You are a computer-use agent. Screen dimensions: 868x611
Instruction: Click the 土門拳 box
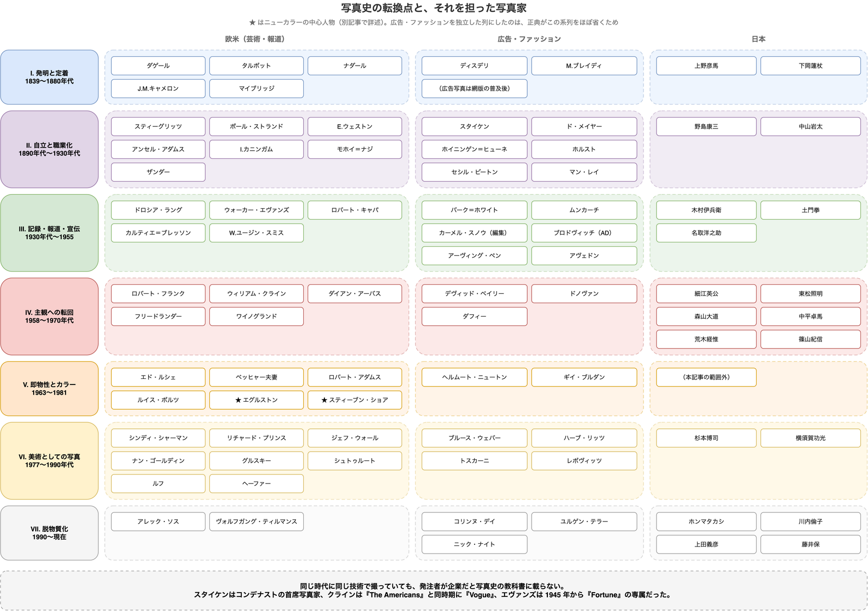coord(810,210)
